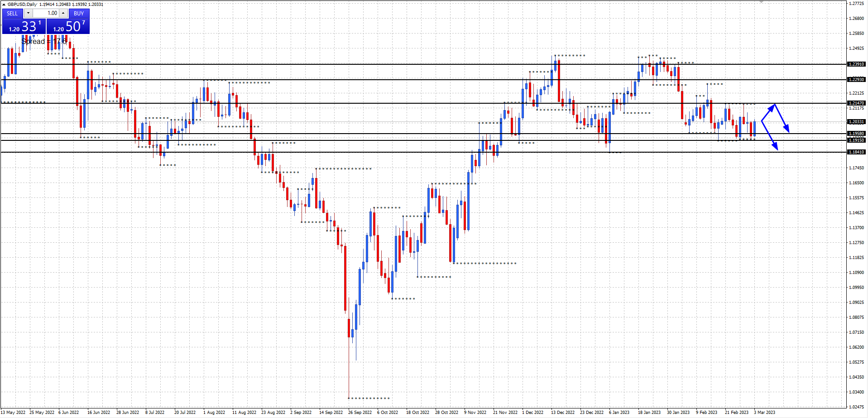The height and width of the screenshot is (418, 868).
Task: Click the 1.03400 level on the price scale
Action: click(856, 392)
